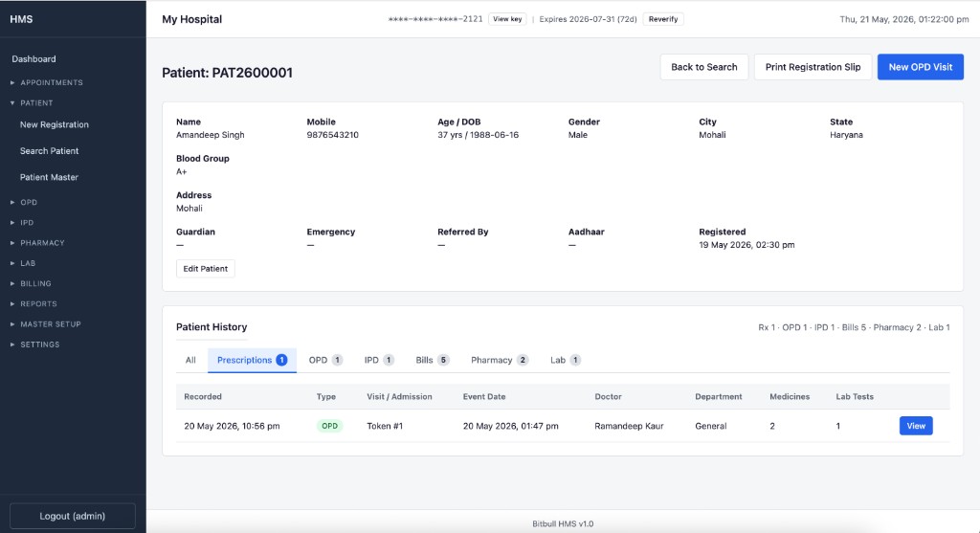Expand the OPD sidebar section
The image size is (980, 533).
coord(29,203)
